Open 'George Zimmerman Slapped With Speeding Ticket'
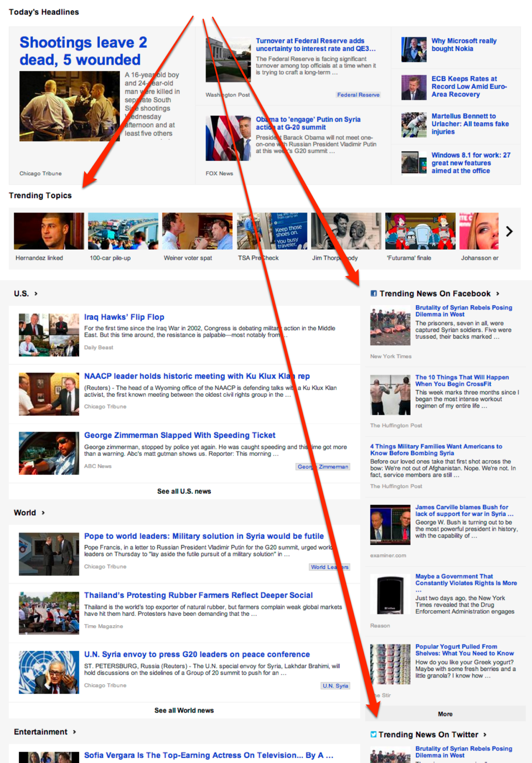Screen dimensions: 532x763 coord(180,435)
